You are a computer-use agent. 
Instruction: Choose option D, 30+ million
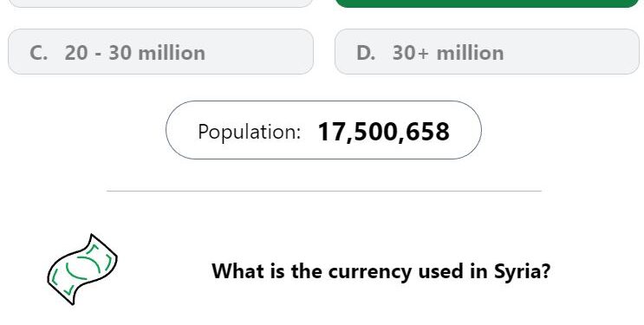tap(487, 52)
